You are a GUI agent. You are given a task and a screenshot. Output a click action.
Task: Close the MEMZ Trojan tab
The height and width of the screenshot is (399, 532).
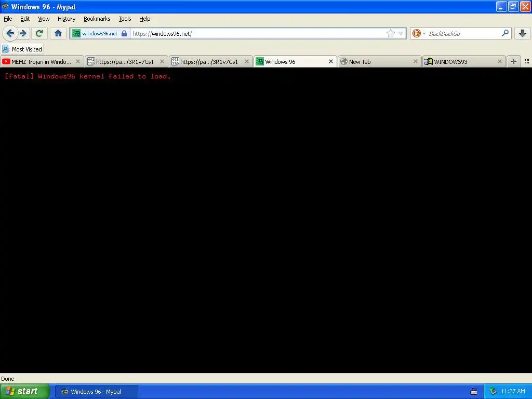78,61
